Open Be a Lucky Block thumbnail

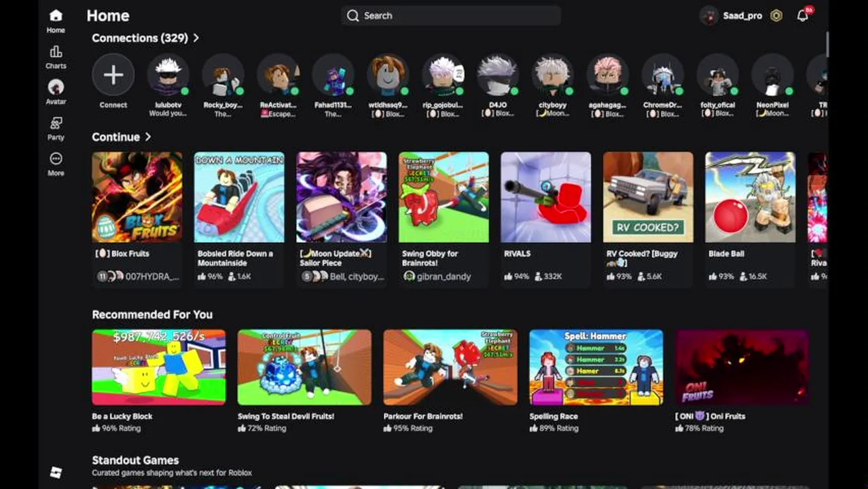[159, 367]
